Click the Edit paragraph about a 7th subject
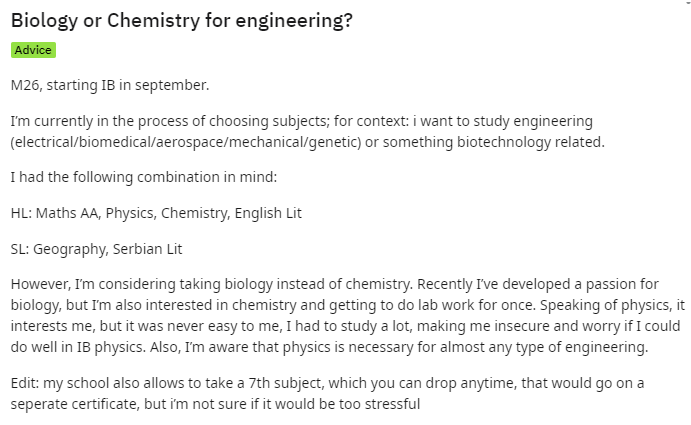The height and width of the screenshot is (425, 691). (327, 393)
